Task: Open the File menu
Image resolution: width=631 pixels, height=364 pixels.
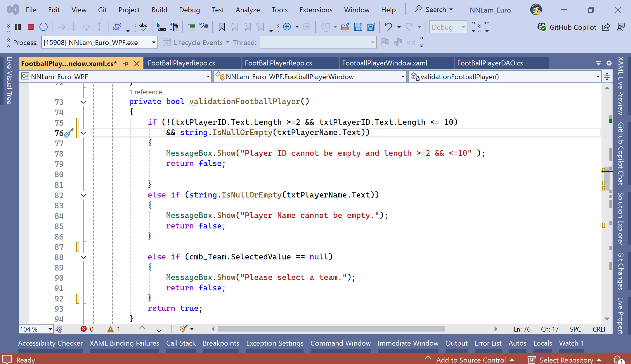Action: pyautogui.click(x=31, y=10)
